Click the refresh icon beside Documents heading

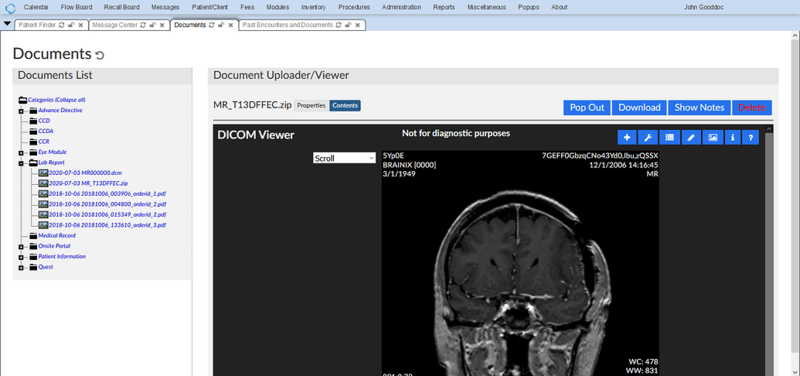point(99,55)
